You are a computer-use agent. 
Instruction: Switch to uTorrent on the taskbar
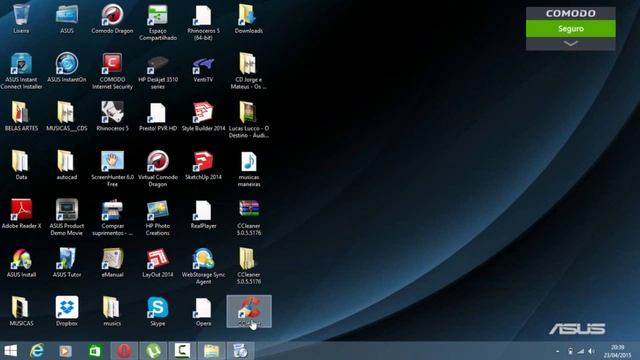coord(153,351)
